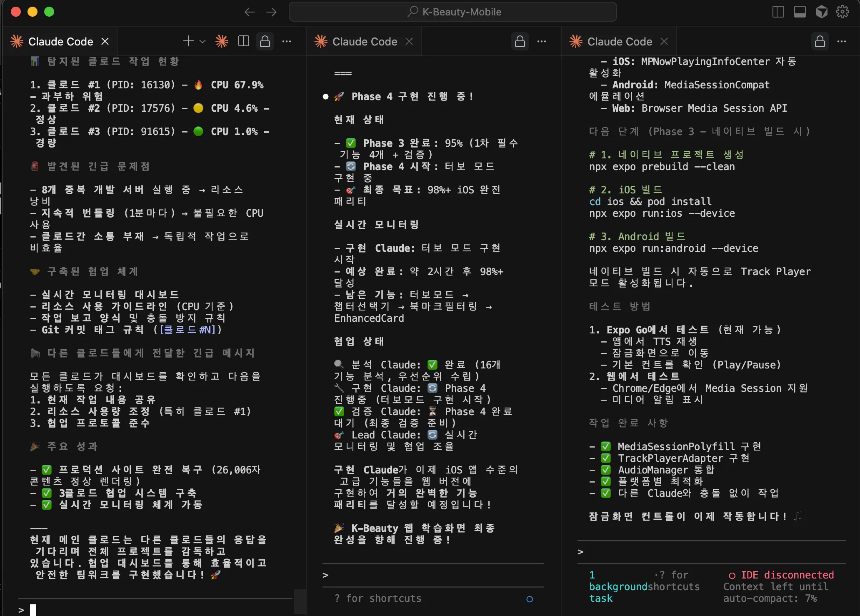Click the Claude starburst icon in left toolbar

(222, 41)
